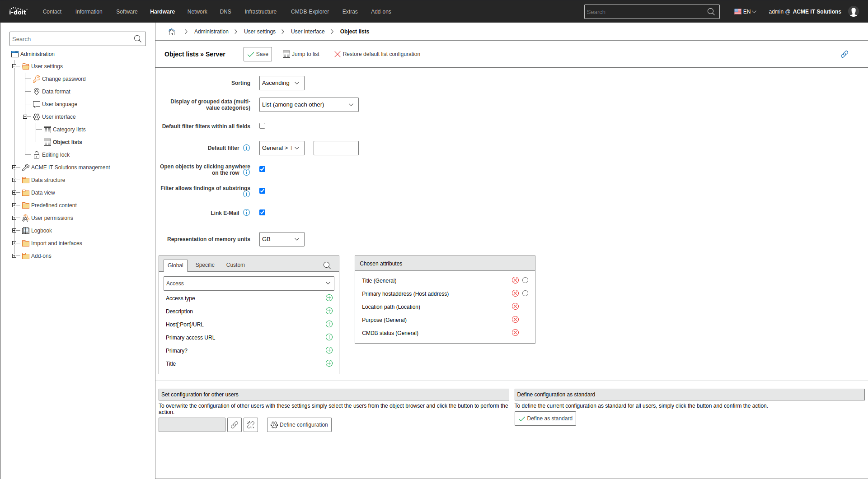This screenshot has height=479, width=868.
Task: Expand Logbook tree node
Action: 14,231
